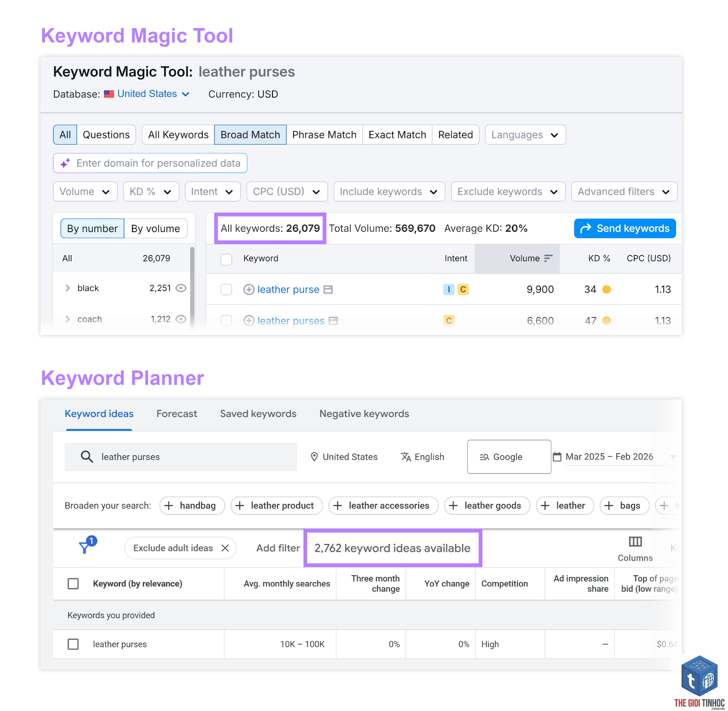This screenshot has width=728, height=711.
Task: Click the add icon beside leather purses keyword
Action: pos(249,321)
